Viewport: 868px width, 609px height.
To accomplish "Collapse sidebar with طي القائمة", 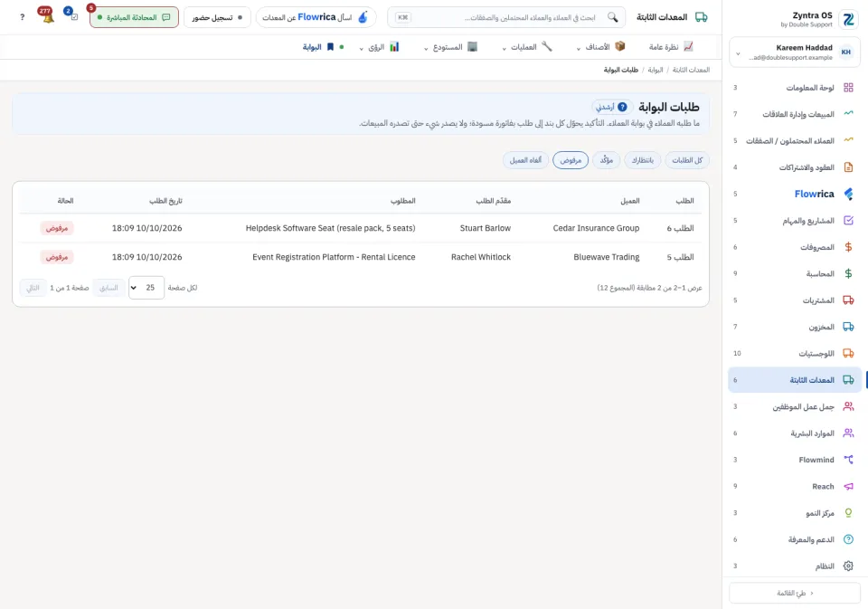I will click(x=795, y=593).
